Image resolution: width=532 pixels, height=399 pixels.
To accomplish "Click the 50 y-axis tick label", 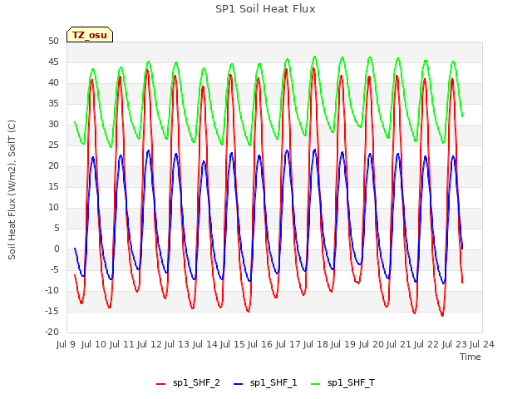I will click(53, 42).
